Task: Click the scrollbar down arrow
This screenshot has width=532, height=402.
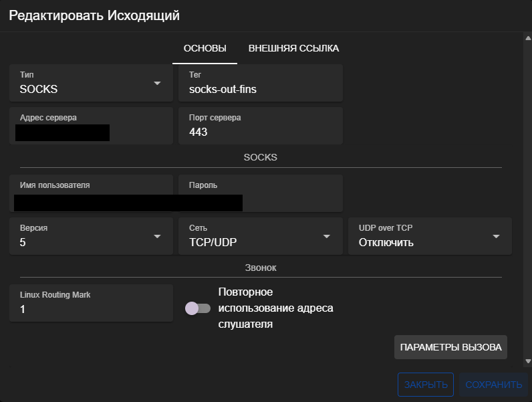Action: [528, 361]
